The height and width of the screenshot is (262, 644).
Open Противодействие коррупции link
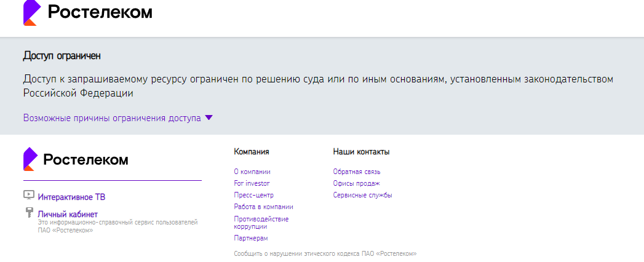[261, 223]
